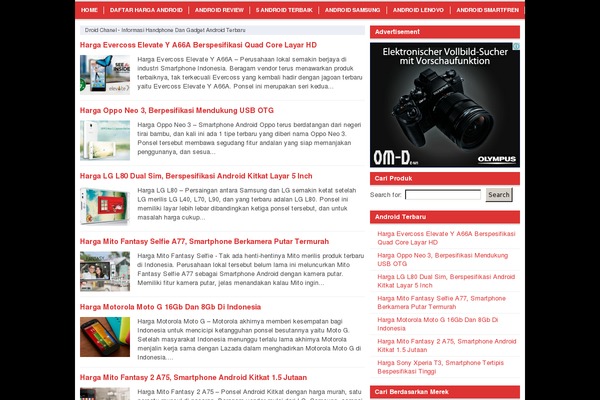Viewport: 600px width, 400px height.
Task: Click Droid Chanel breadcrumb text
Action: (165, 30)
